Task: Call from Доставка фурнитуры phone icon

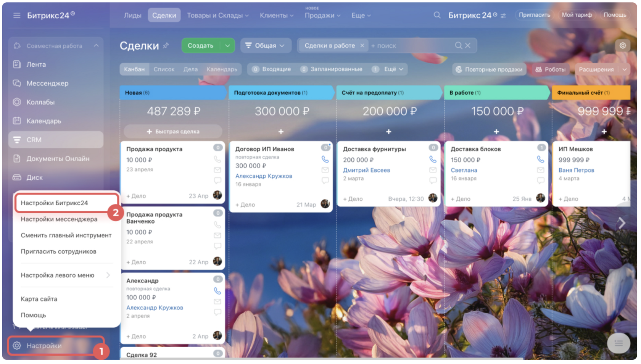Action: [433, 159]
